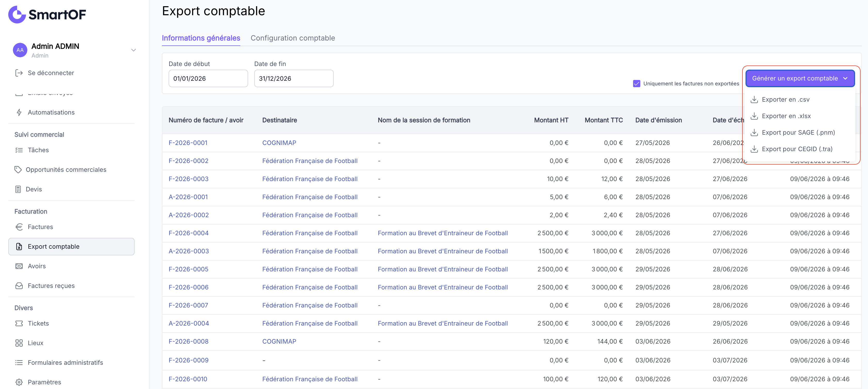Image resolution: width=868 pixels, height=389 pixels.
Task: Click the Destinataire column header
Action: tap(279, 120)
